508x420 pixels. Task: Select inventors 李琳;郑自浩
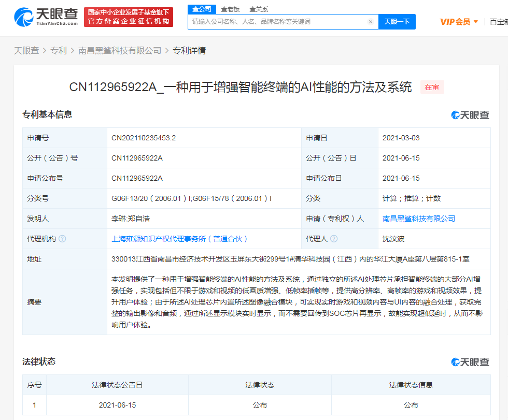click(131, 219)
